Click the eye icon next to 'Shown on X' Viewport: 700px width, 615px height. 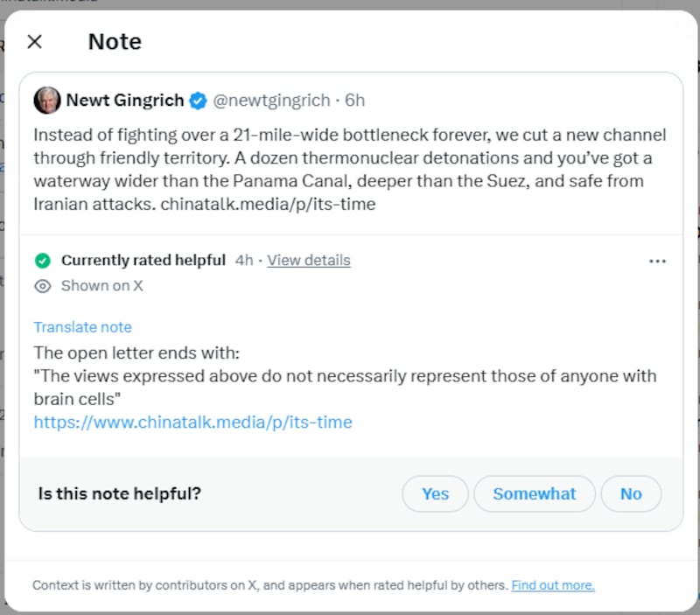point(42,285)
